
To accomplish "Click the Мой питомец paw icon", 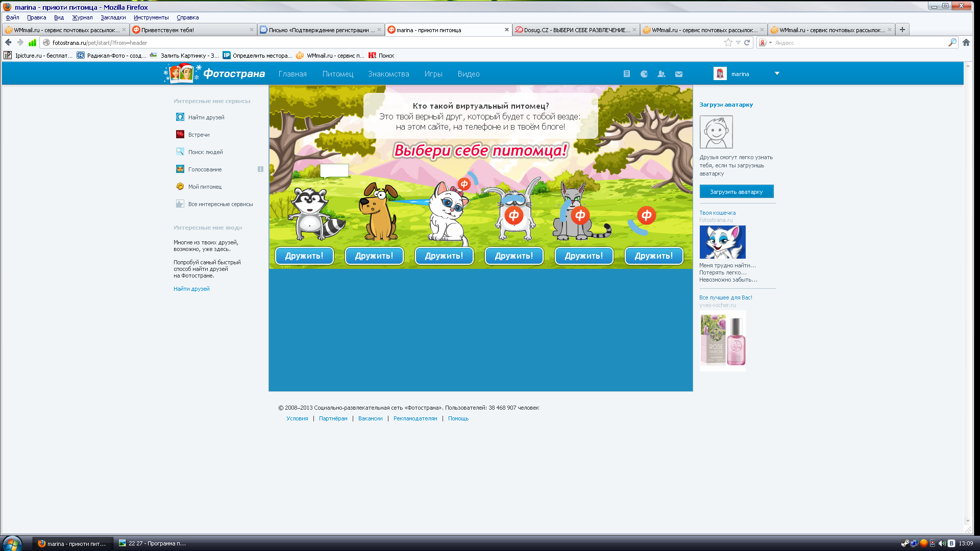I will tap(180, 187).
